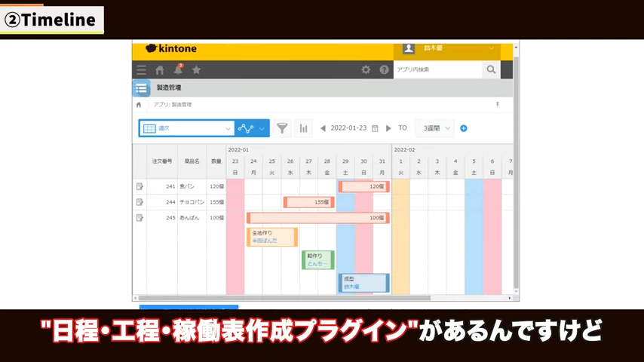Image resolution: width=644 pixels, height=362 pixels.
Task: Select the 155個 timeline bar for チョコパン
Action: pyautogui.click(x=309, y=202)
